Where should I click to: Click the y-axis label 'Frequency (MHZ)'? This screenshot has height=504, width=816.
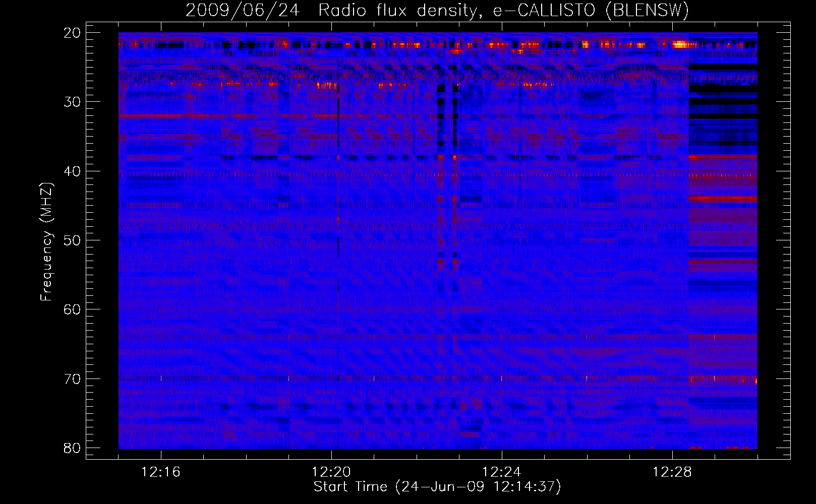coord(46,242)
